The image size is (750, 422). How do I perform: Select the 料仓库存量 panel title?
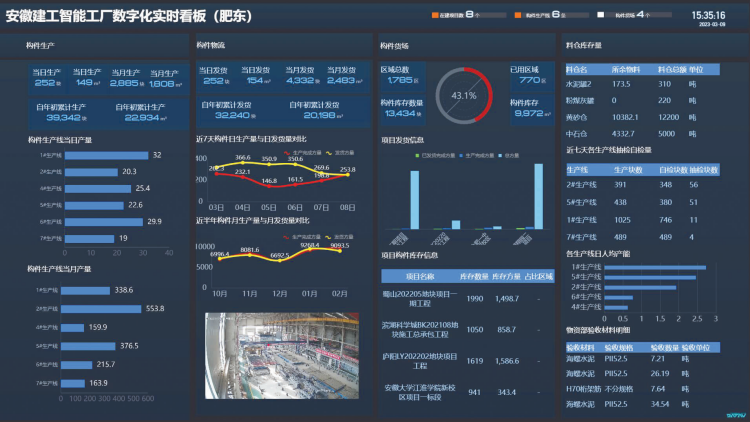coord(584,46)
